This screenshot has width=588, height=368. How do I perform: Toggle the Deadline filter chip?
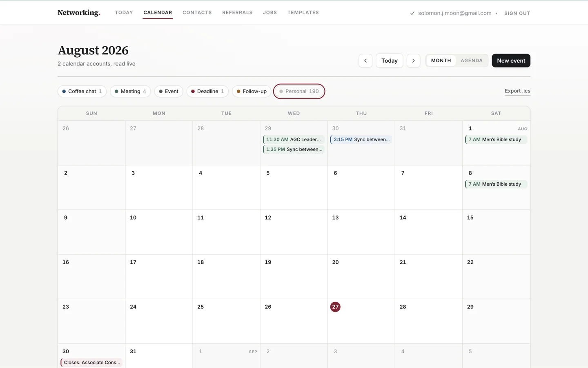(x=207, y=91)
